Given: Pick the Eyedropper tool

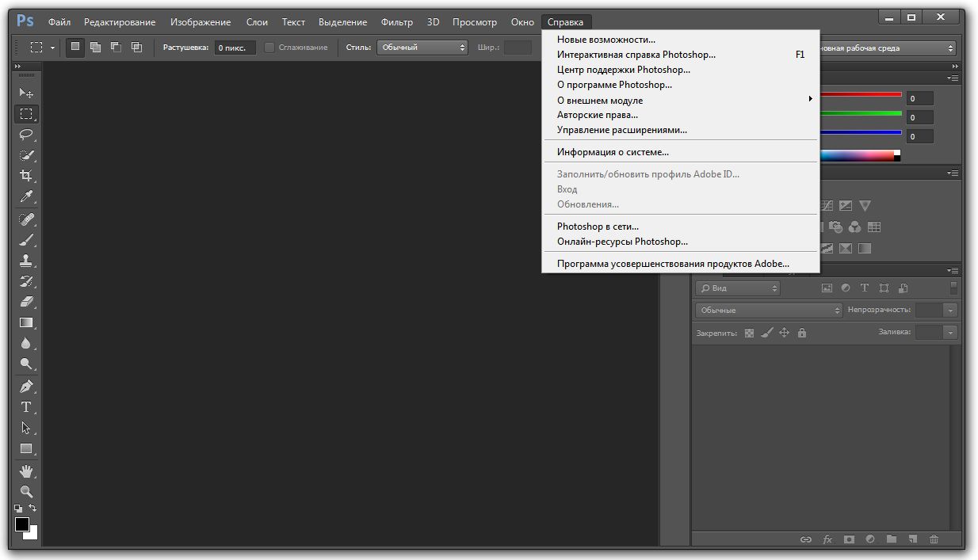Looking at the screenshot, I should coord(26,196).
